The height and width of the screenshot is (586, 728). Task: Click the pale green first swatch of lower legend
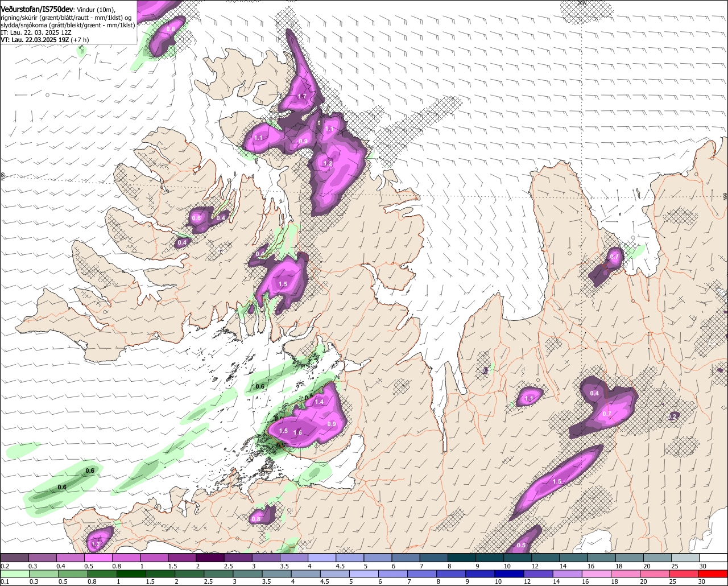tap(14, 573)
